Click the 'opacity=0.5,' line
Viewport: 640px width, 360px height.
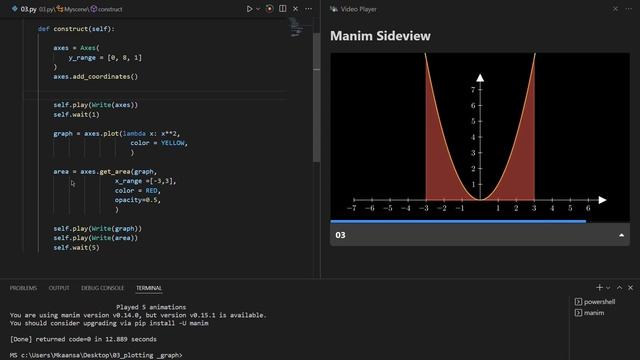(138, 200)
